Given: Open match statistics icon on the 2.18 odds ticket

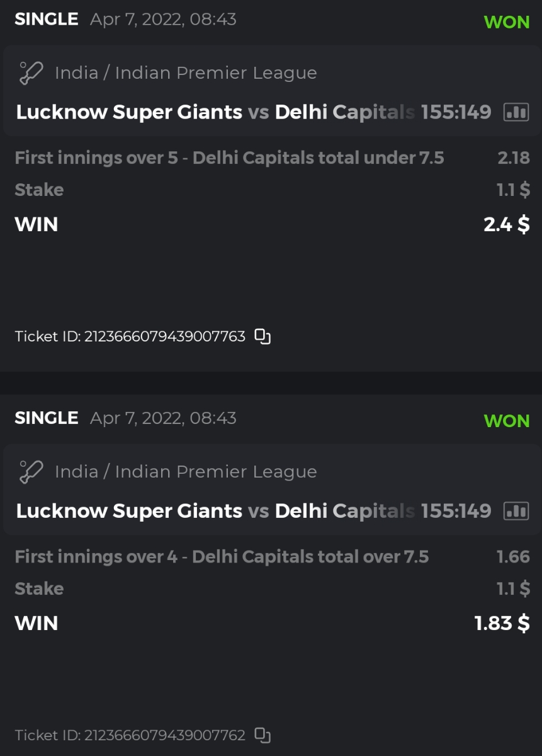Looking at the screenshot, I should click(516, 113).
